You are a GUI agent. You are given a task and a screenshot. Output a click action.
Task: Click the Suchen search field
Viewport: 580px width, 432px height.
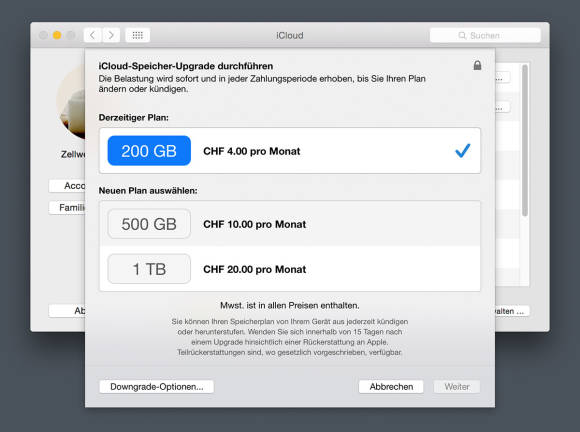(x=485, y=36)
